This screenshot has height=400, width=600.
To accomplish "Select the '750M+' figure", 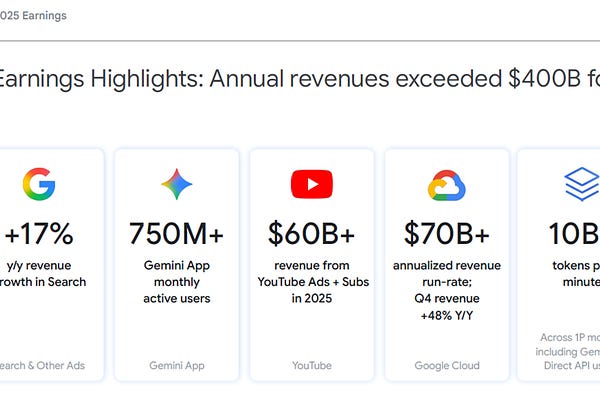I will pyautogui.click(x=176, y=233).
